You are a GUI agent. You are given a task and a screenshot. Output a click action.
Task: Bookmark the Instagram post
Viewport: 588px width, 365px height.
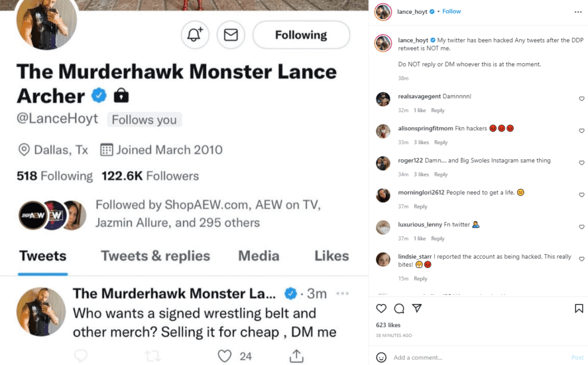pyautogui.click(x=578, y=309)
